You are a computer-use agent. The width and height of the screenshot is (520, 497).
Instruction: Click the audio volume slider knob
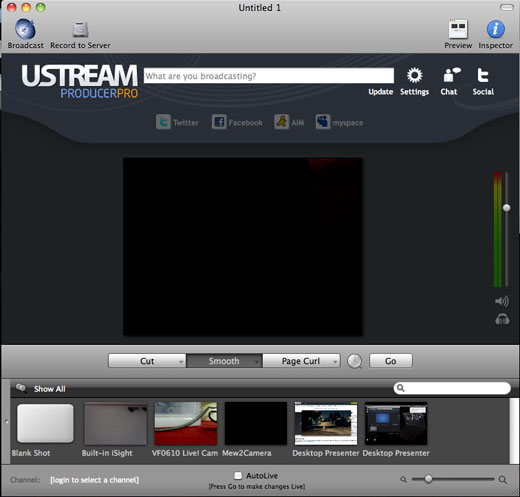point(506,208)
